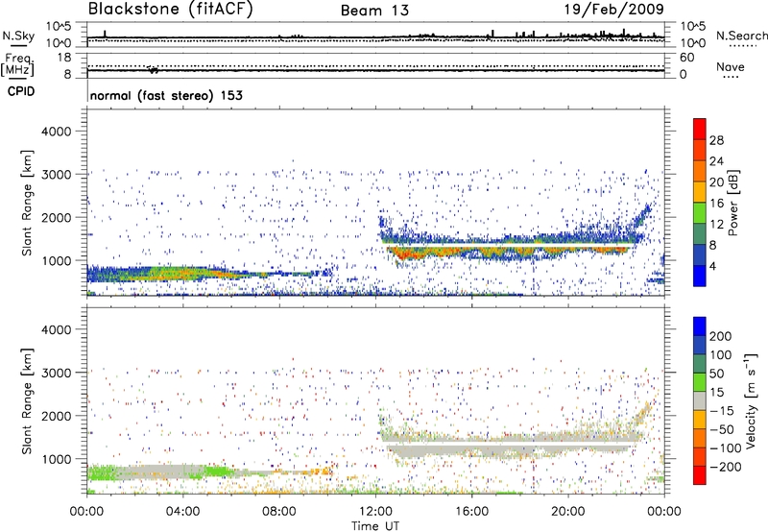Click the 'Freq. [MHz]' axis label

(18, 64)
